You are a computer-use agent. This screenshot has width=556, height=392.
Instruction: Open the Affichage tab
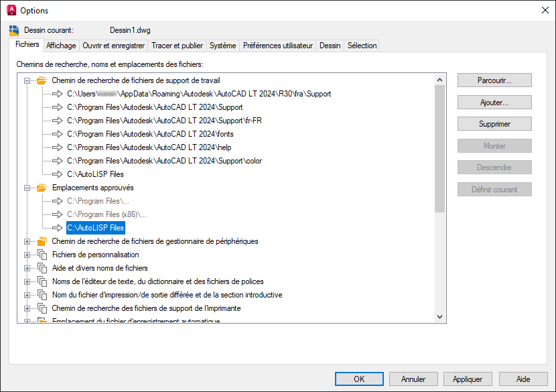(61, 46)
